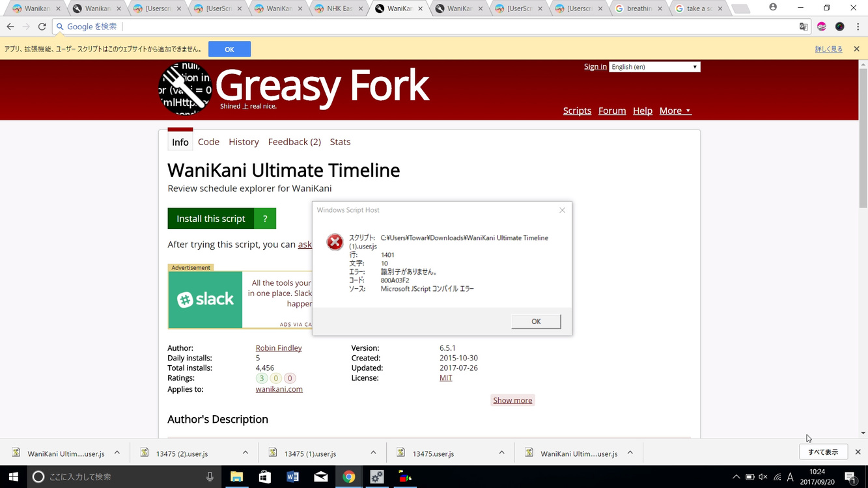Expand options for 13475.user.js download
This screenshot has width=868, height=488.
click(501, 453)
